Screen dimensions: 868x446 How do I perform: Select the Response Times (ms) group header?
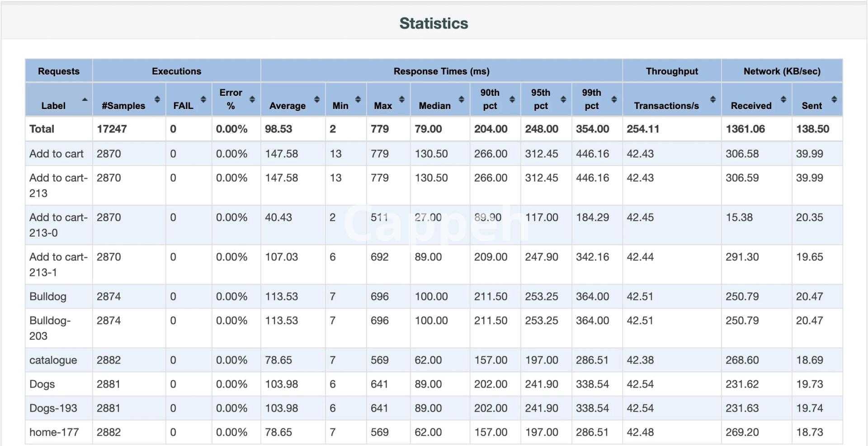coord(441,71)
